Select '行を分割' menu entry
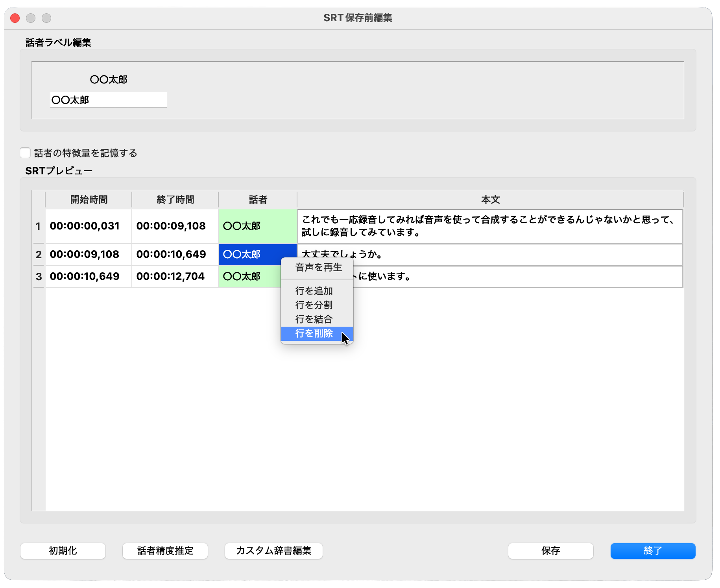This screenshot has height=588, width=720. pos(314,305)
